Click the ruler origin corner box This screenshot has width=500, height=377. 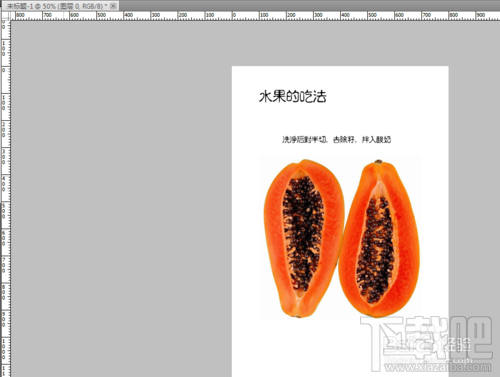coord(6,16)
